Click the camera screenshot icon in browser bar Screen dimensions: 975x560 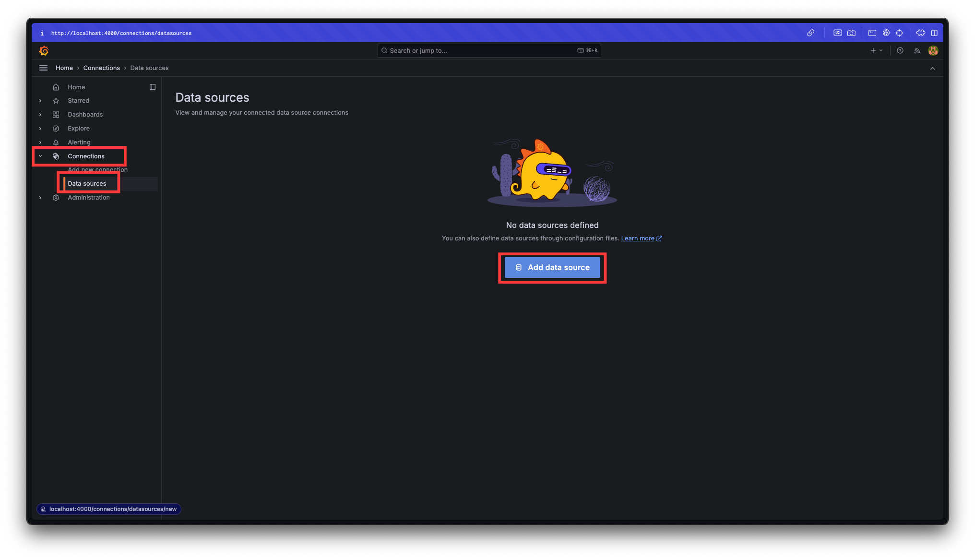coord(851,33)
